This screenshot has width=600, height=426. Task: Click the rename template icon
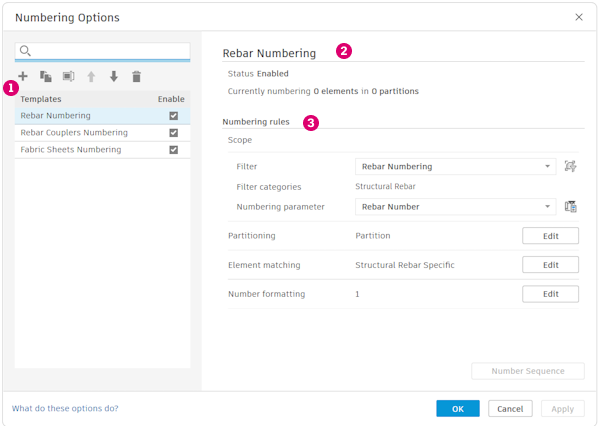click(68, 76)
